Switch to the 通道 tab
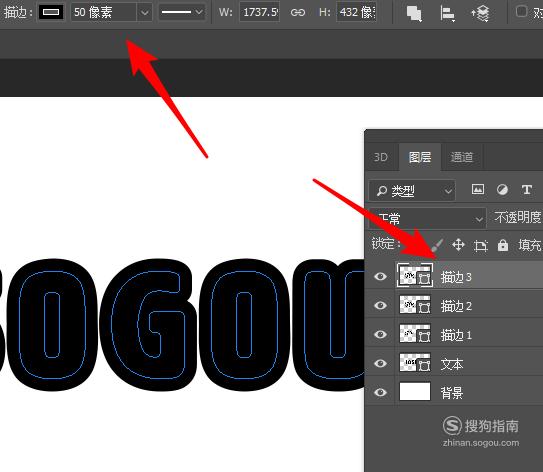The image size is (543, 472). click(x=462, y=157)
